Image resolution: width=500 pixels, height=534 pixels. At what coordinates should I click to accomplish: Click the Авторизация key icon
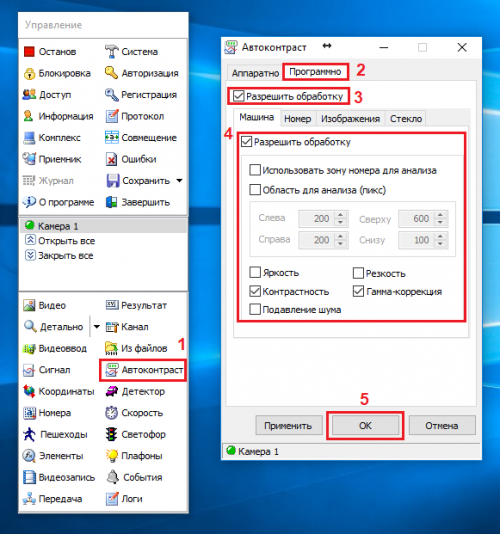[x=111, y=73]
